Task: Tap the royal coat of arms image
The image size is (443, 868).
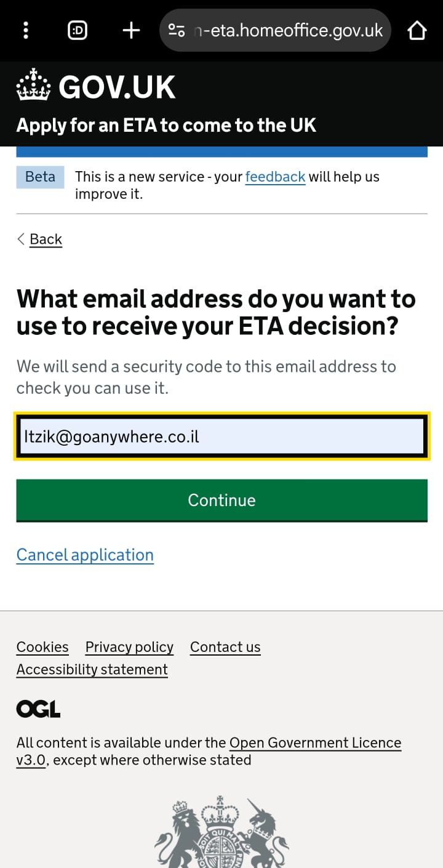Action: click(x=221, y=831)
